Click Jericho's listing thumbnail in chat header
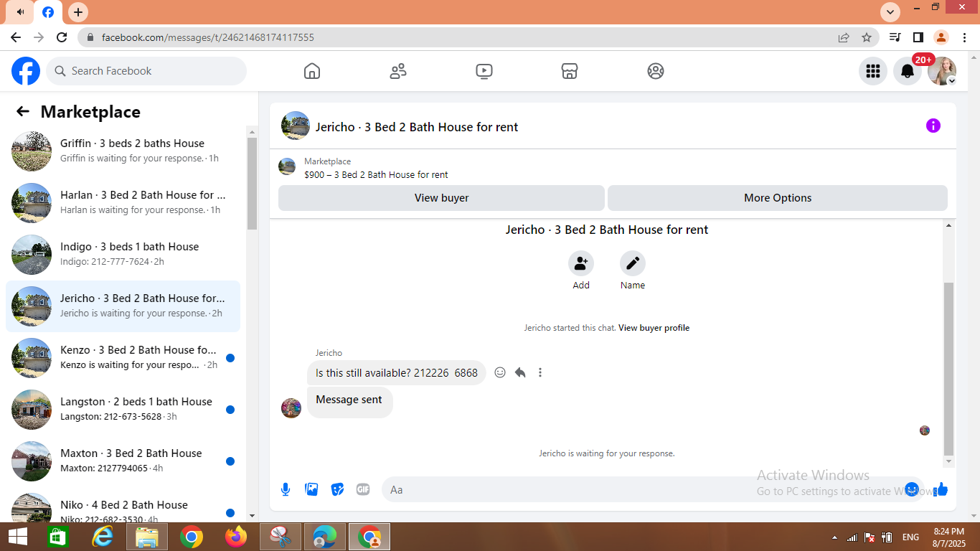This screenshot has width=980, height=551. tap(296, 126)
